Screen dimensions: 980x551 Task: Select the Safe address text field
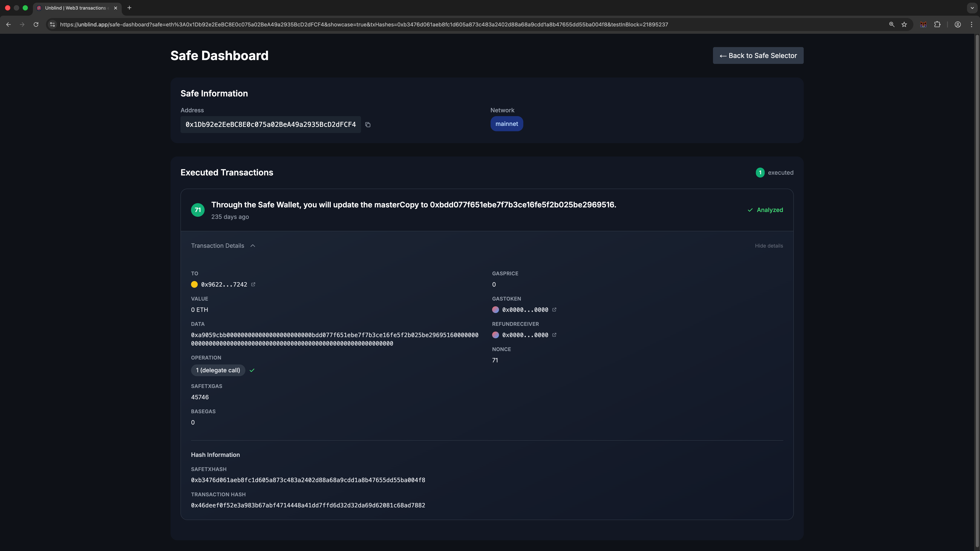coord(271,124)
